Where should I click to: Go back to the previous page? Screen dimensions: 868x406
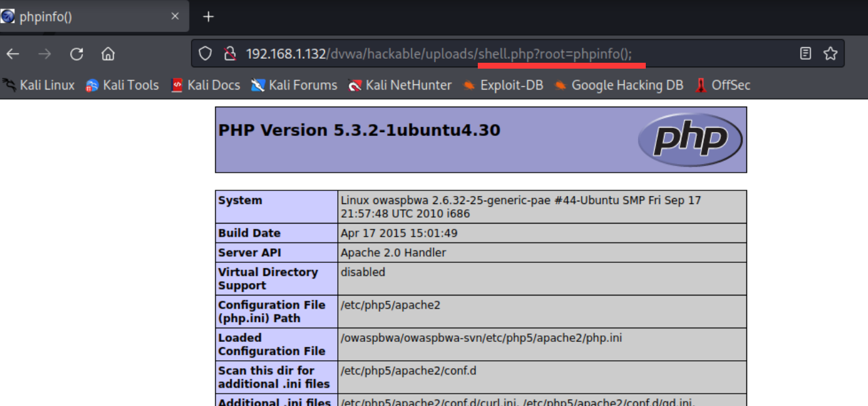click(12, 54)
